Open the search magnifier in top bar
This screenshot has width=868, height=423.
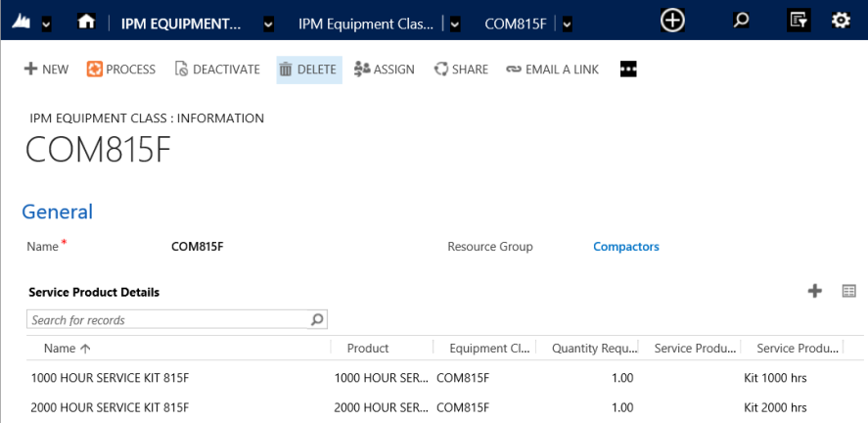click(x=742, y=21)
